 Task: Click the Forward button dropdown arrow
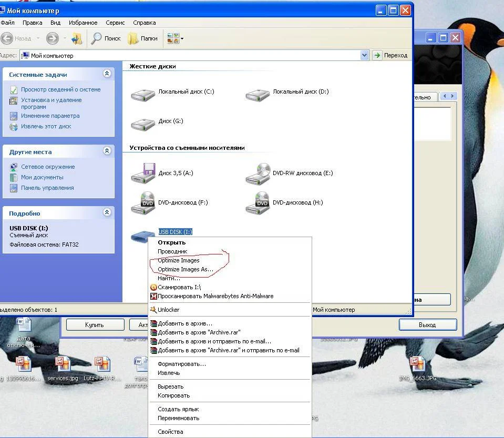click(x=65, y=38)
